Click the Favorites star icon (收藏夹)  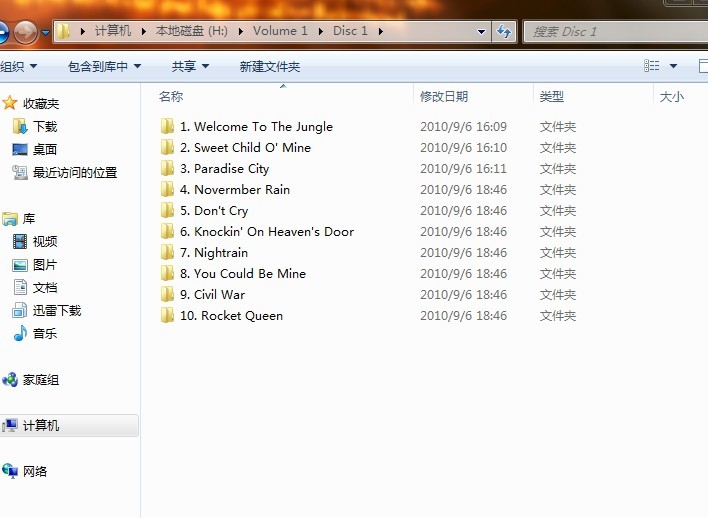9,103
